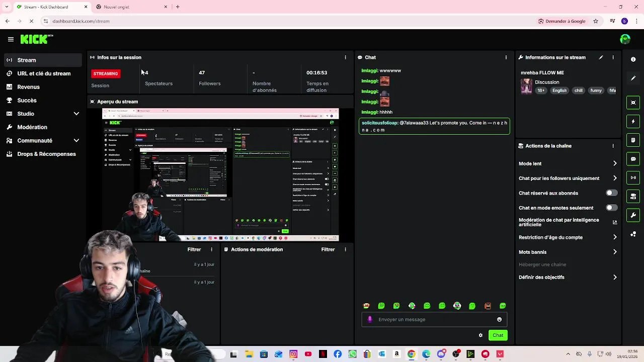Toggle the stream preview panel icon
This screenshot has height=362, width=644.
tap(633, 103)
